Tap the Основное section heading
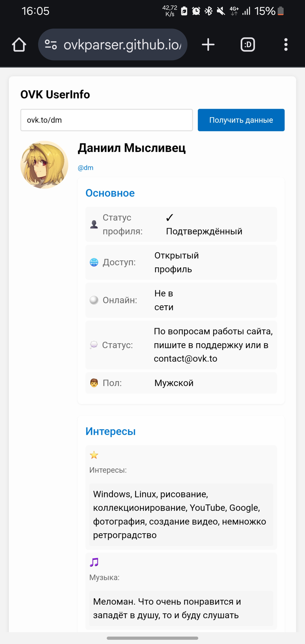 [110, 193]
